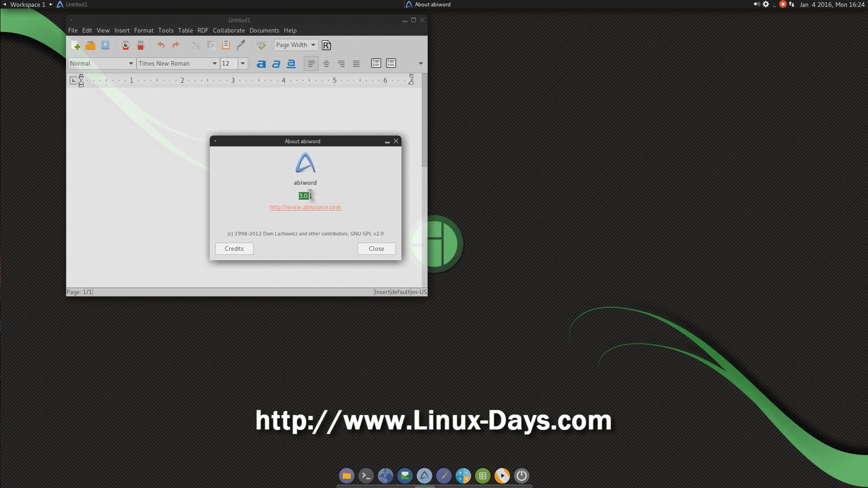Copy selection with the copy icon

[211, 45]
